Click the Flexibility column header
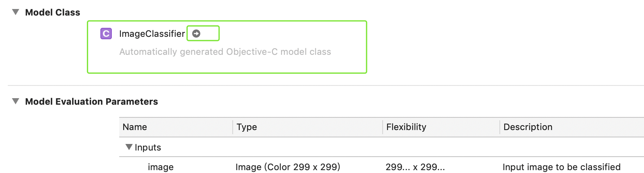Screen dimensions: 644x173 point(406,127)
